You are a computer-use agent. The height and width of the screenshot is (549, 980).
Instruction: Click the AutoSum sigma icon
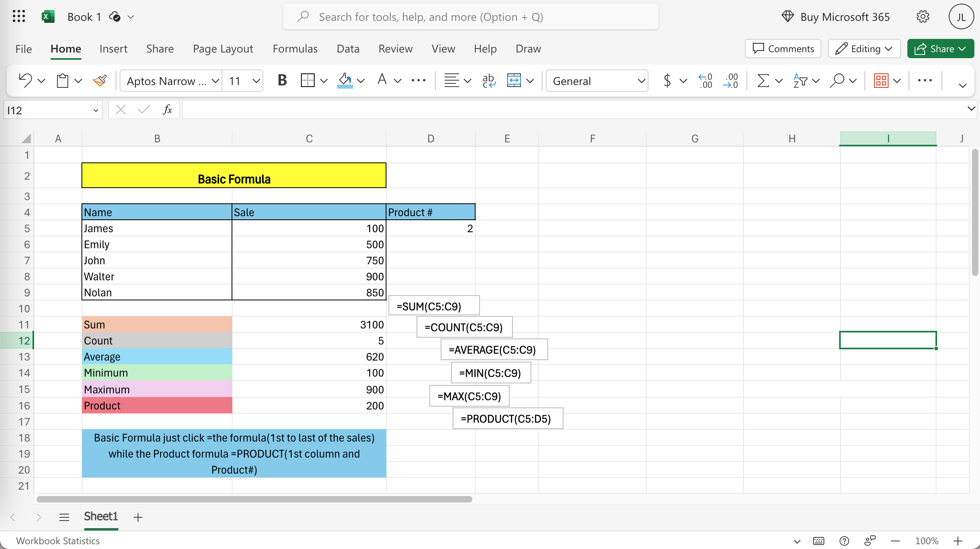click(762, 81)
